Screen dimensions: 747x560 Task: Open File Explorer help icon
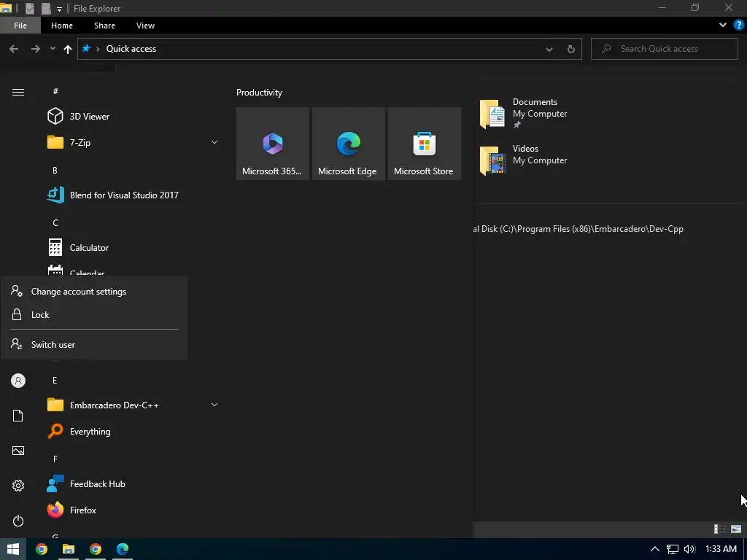click(739, 26)
